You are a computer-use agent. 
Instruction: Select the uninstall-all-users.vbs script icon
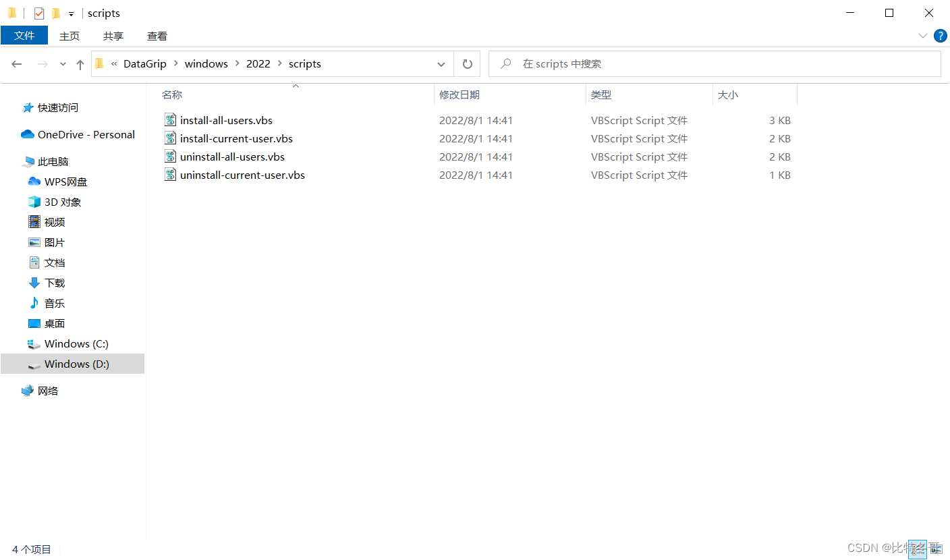tap(170, 157)
